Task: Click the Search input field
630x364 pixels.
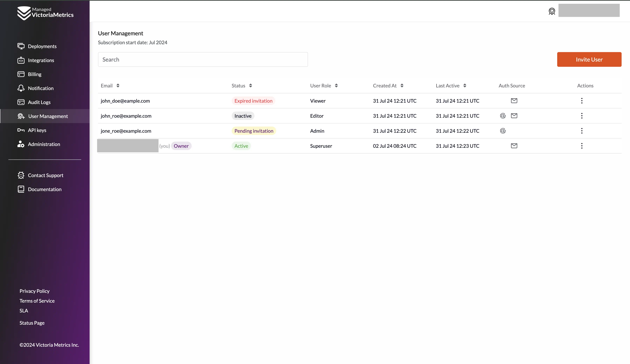Action: pyautogui.click(x=203, y=59)
